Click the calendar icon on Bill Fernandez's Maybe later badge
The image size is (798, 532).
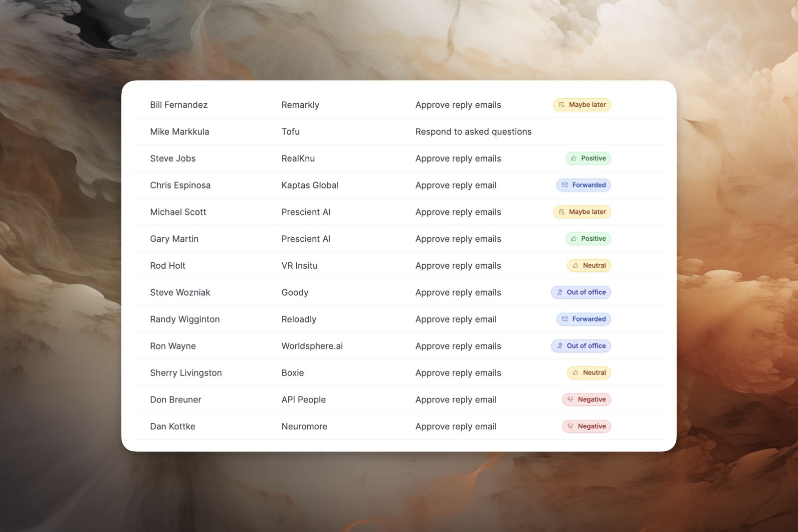click(562, 105)
